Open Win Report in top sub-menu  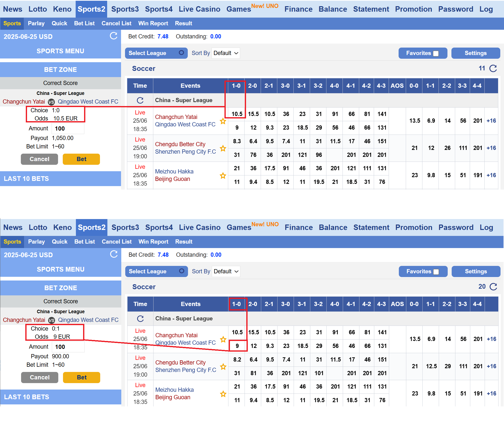point(153,23)
